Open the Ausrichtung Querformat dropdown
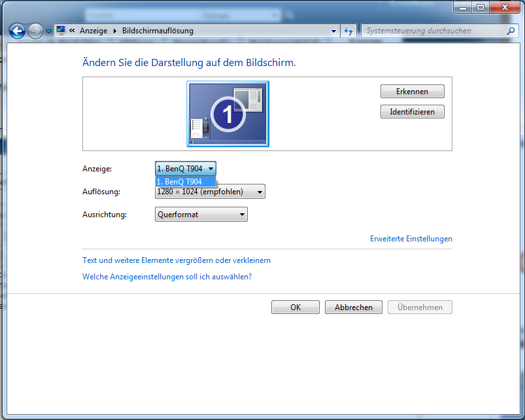Screen dimensions: 525x420 [x=201, y=215]
